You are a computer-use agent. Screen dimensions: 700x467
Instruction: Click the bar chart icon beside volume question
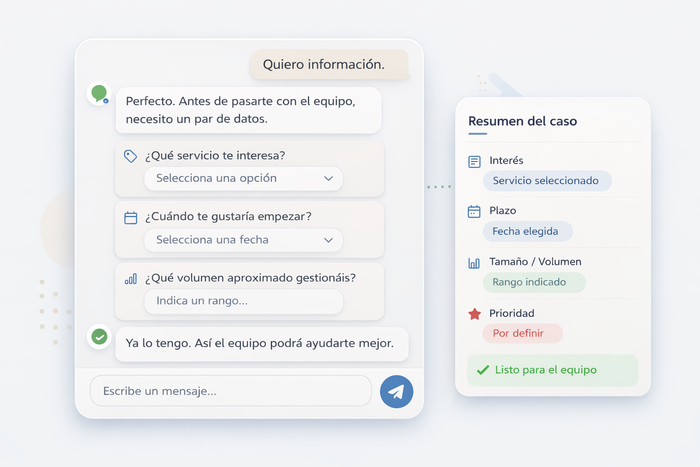point(130,279)
